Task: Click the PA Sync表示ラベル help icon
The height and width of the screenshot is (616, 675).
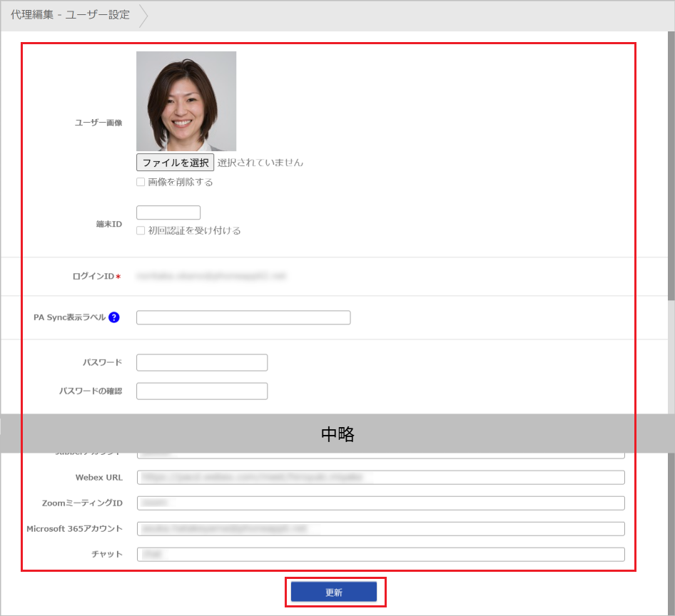Action: (x=114, y=318)
